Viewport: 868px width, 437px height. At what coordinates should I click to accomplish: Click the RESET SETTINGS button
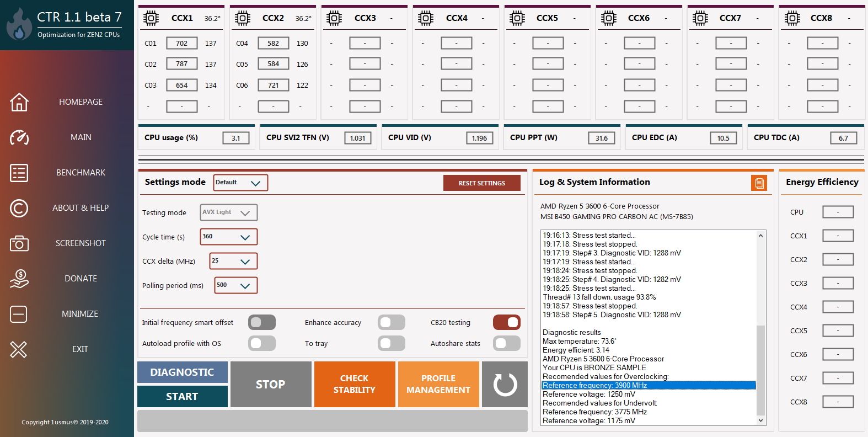click(482, 183)
